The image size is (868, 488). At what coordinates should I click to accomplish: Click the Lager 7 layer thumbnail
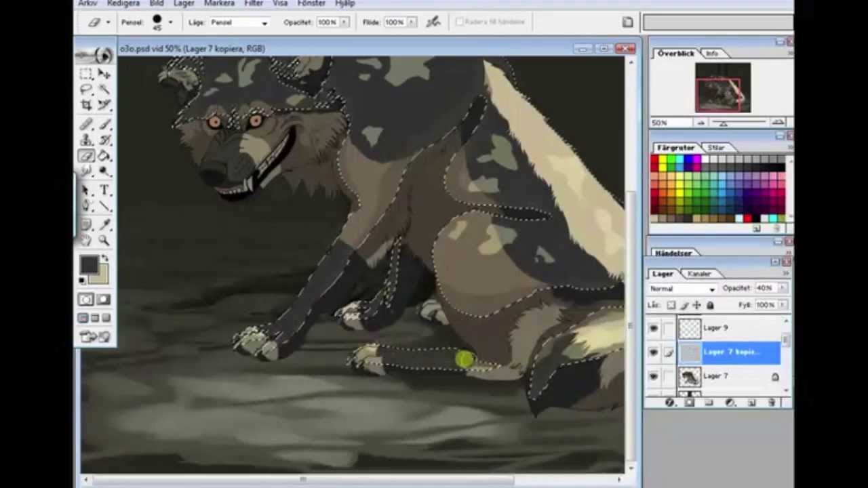(x=690, y=377)
